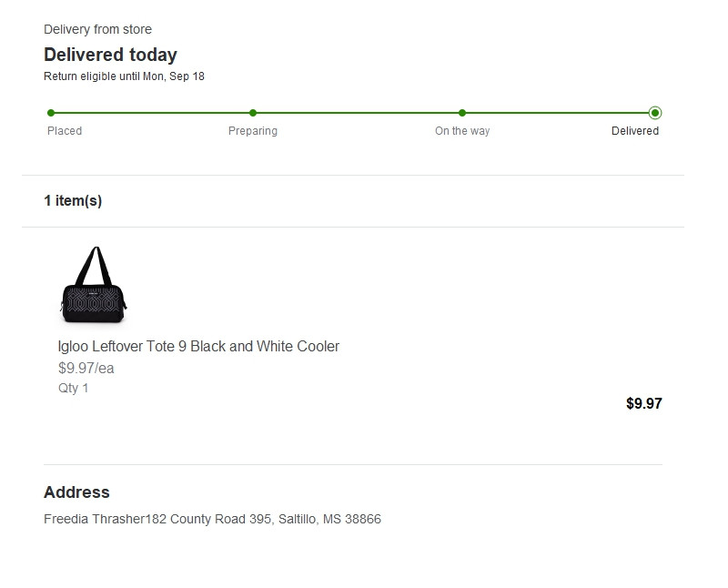Click the "Preparing" status label
728x588 pixels.
tap(253, 131)
